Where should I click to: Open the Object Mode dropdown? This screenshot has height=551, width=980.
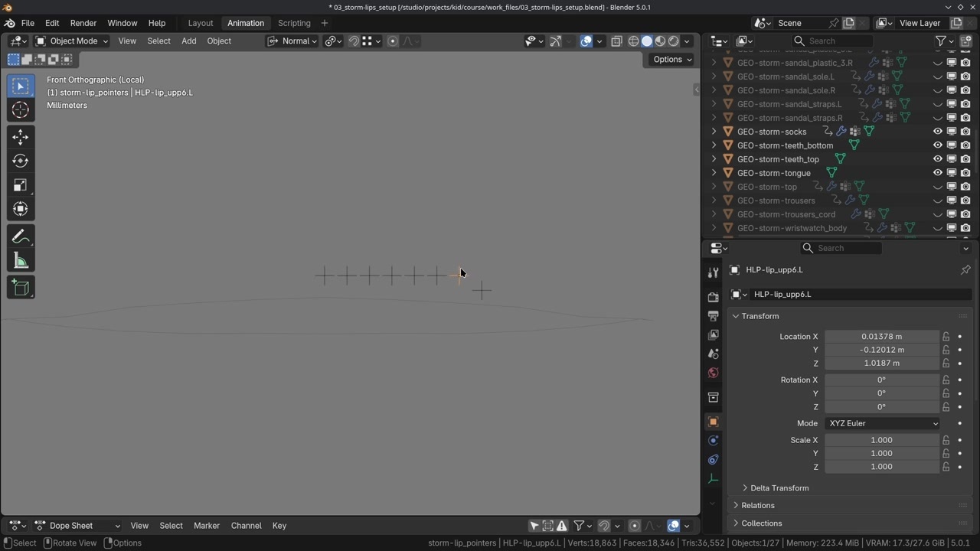(x=73, y=41)
